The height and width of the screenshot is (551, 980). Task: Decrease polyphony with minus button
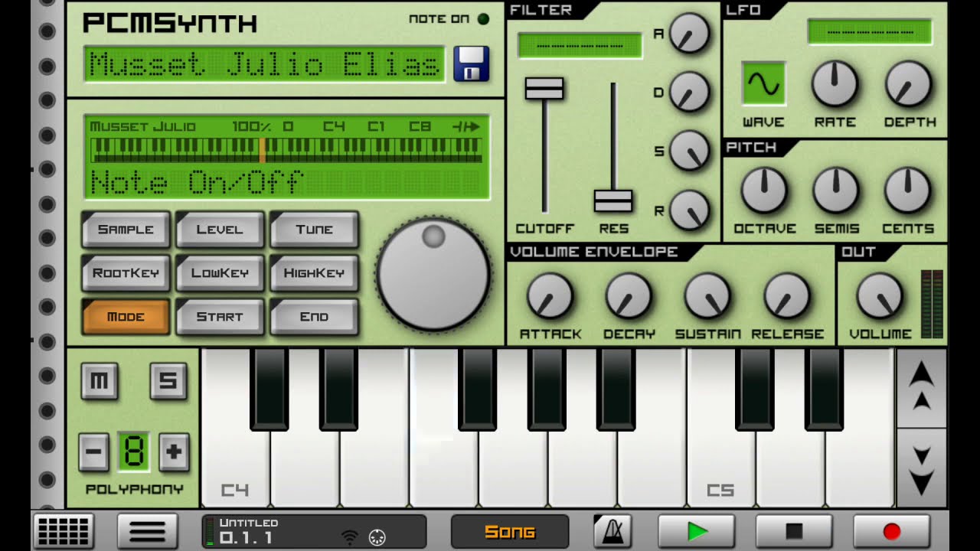point(94,452)
